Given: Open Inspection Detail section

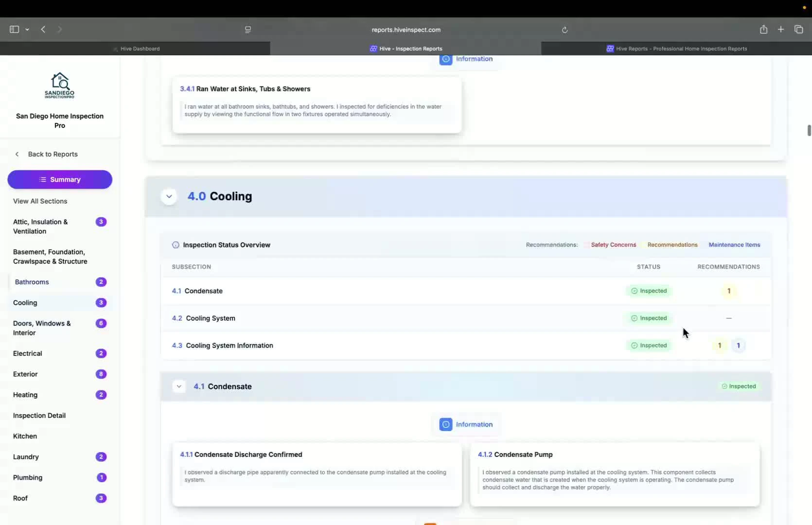Looking at the screenshot, I should pyautogui.click(x=60, y=416).
